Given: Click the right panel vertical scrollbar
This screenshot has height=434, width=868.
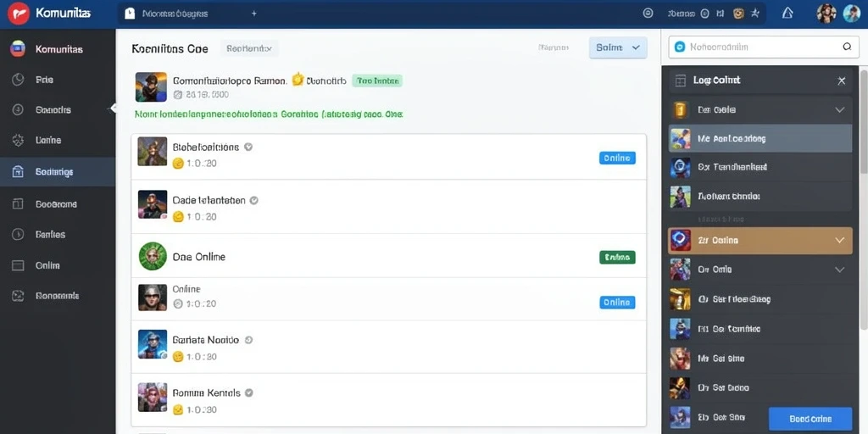Looking at the screenshot, I should pos(863,199).
